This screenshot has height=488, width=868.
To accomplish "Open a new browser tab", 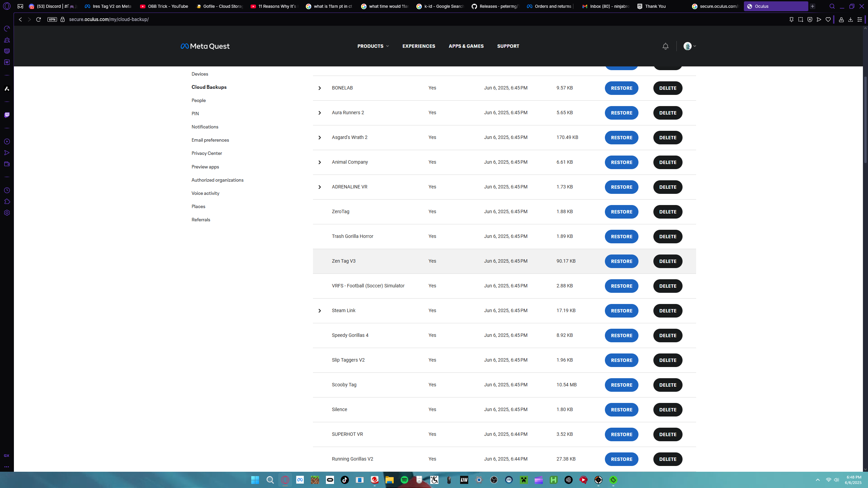I will (812, 6).
